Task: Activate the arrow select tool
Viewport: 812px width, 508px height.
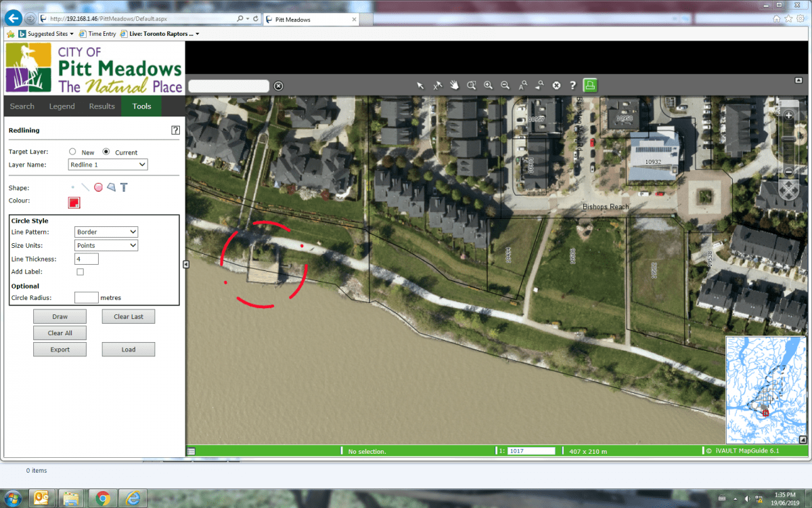Action: pos(420,85)
